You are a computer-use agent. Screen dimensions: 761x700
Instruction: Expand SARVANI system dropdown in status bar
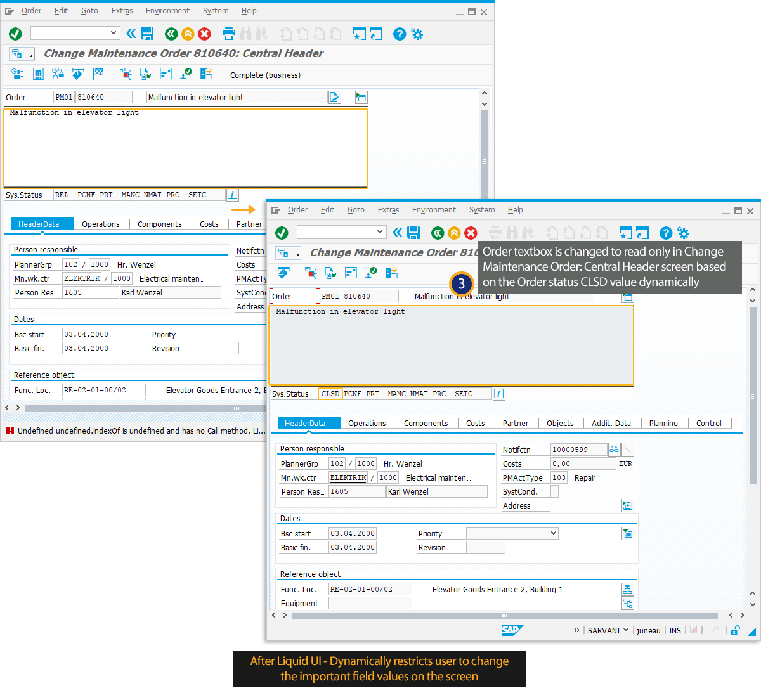(626, 630)
